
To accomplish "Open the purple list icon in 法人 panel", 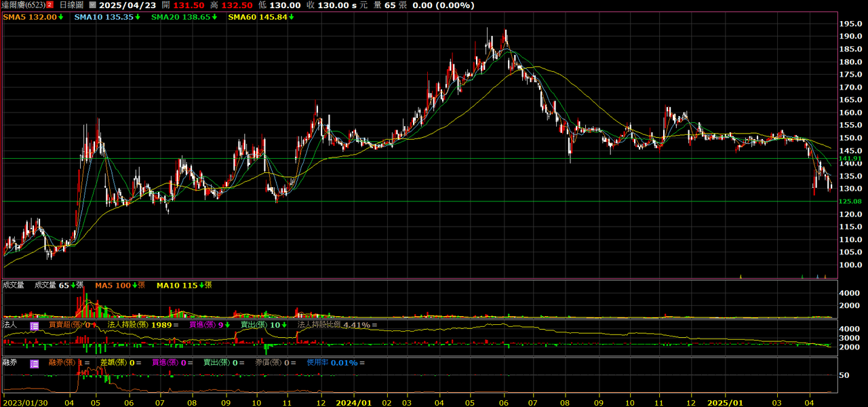I will (34, 326).
